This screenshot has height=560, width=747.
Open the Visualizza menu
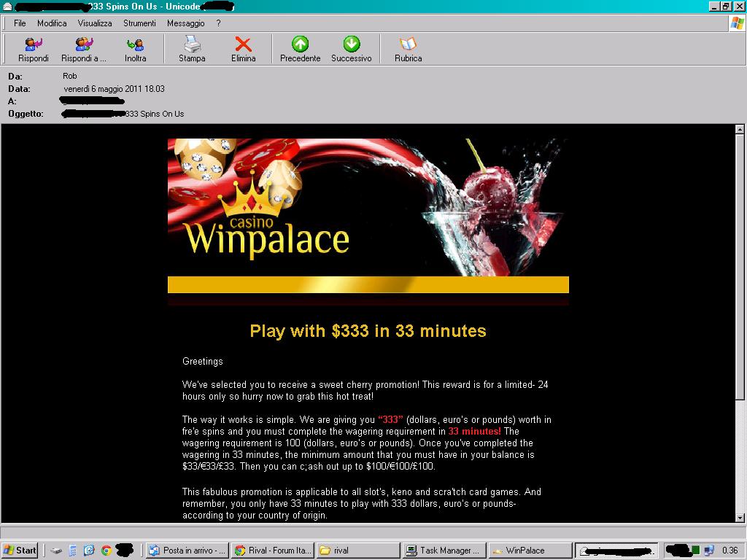(x=95, y=23)
